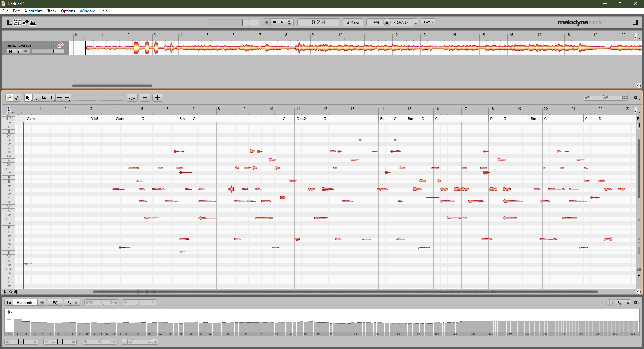
Task: Click the histogram icon in the top toolbar
Action: point(33,22)
